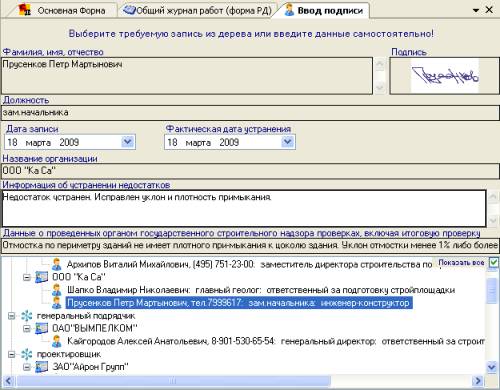Click the Должность input field

(250, 113)
